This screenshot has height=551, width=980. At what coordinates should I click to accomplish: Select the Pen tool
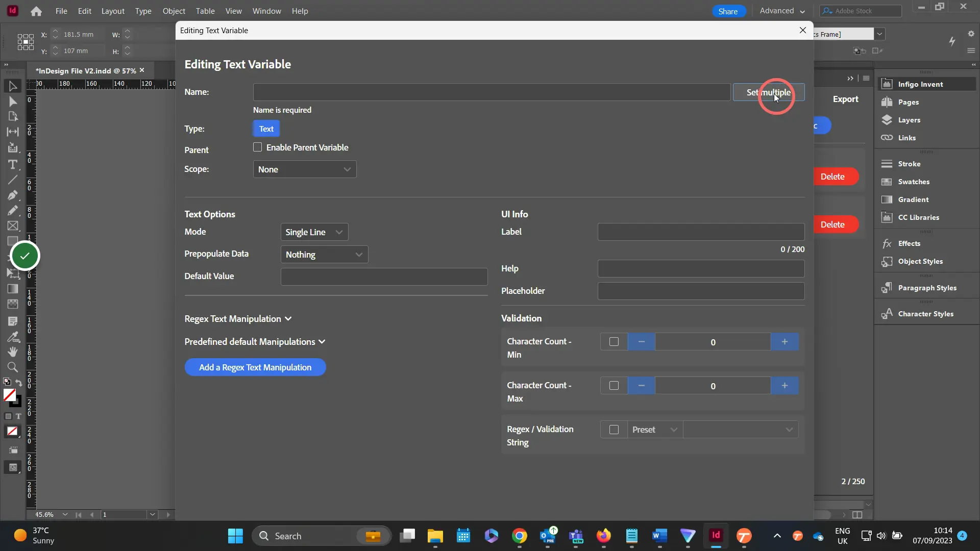point(13,195)
